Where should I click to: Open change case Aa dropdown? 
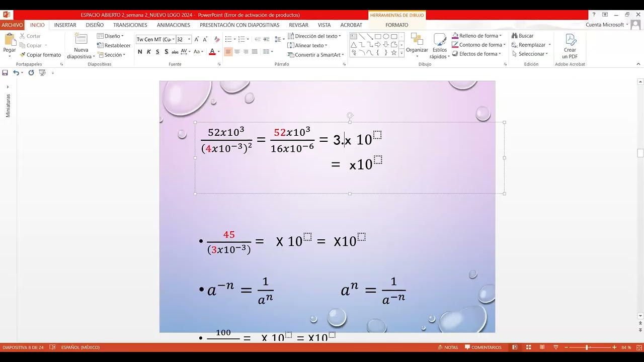coord(198,52)
